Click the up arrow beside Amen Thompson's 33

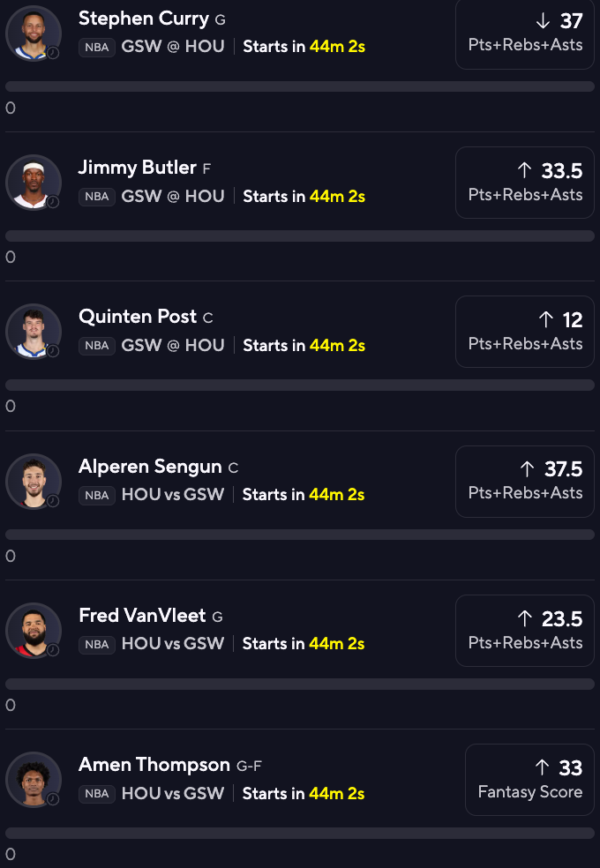point(541,767)
